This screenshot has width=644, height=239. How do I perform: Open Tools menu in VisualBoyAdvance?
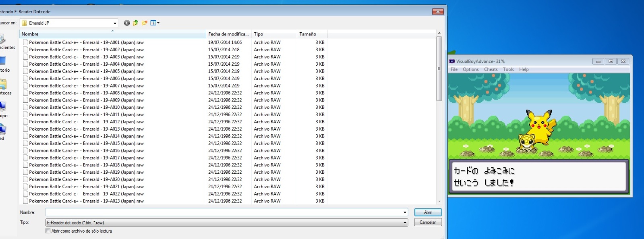[x=508, y=69]
